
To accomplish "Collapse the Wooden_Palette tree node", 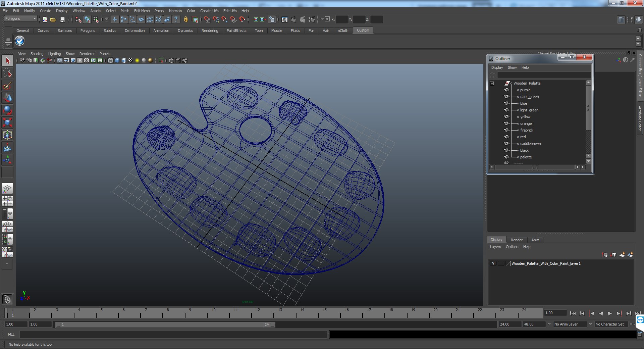I will 492,83.
